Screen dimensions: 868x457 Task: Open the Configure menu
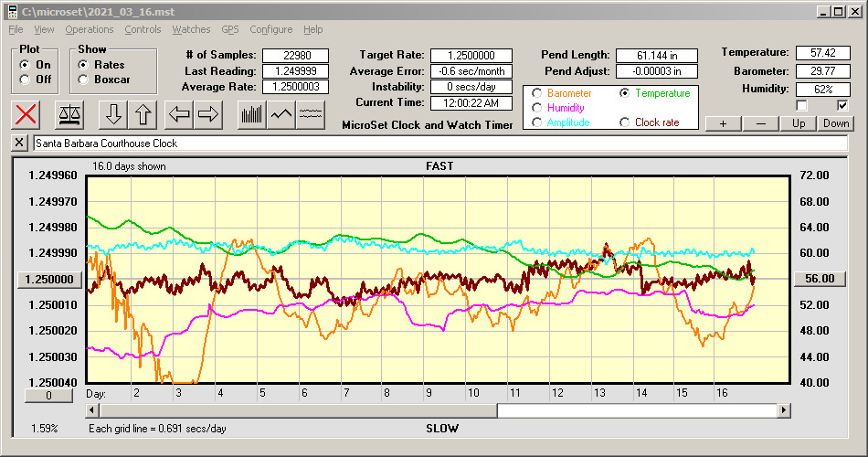coord(271,29)
